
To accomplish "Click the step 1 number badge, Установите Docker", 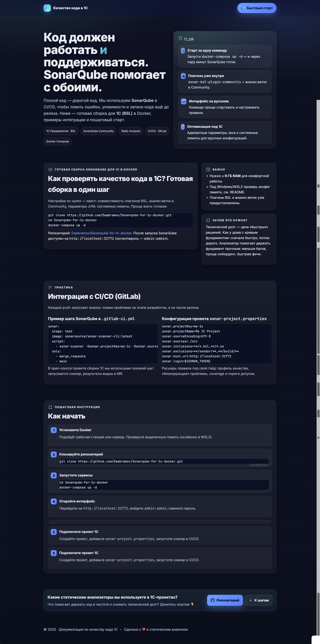I will pyautogui.click(x=53, y=430).
